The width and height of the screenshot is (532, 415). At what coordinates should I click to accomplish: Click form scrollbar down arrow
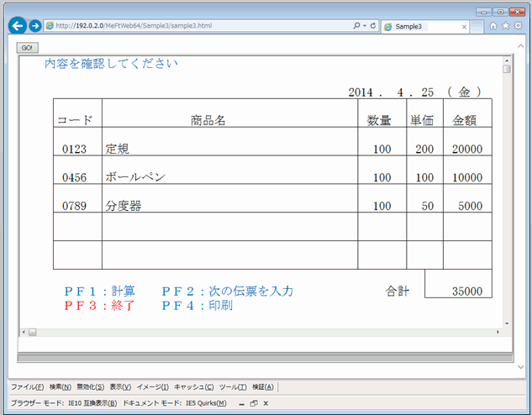point(507,323)
